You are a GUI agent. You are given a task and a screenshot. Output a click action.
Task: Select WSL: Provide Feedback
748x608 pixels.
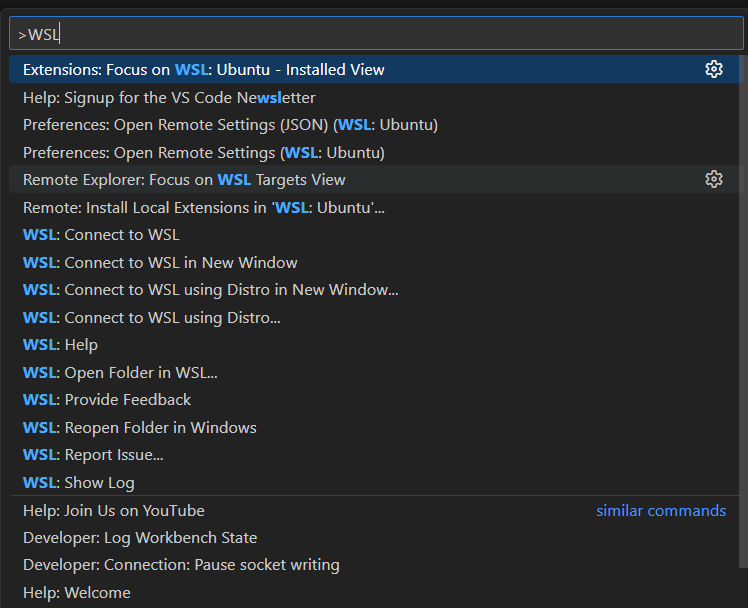pyautogui.click(x=376, y=400)
